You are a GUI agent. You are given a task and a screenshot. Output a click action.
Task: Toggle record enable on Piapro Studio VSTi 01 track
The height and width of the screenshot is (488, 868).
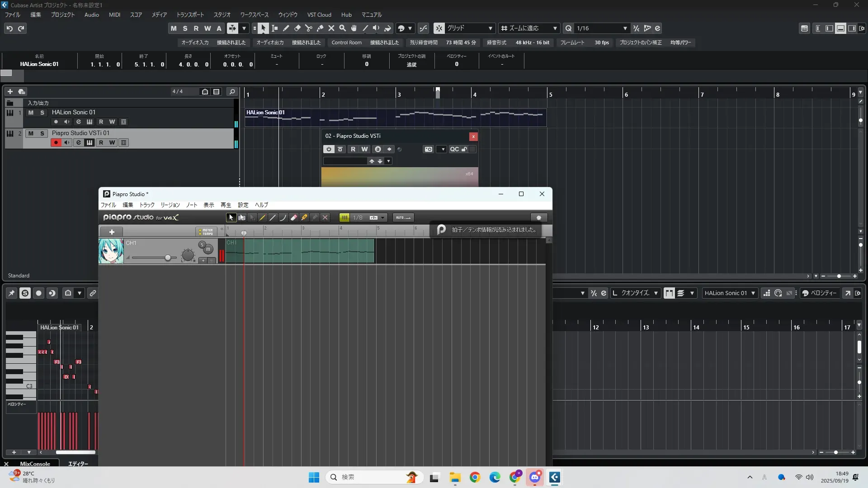[56, 143]
